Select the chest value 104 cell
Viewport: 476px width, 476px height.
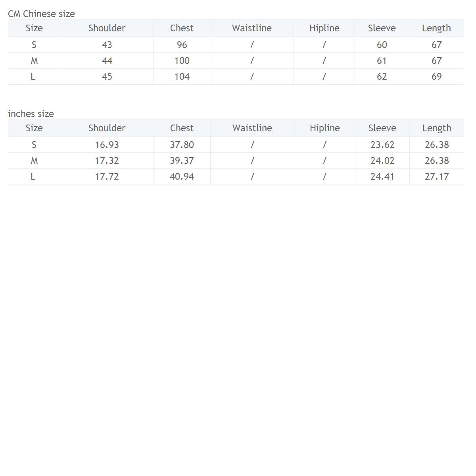click(x=182, y=77)
